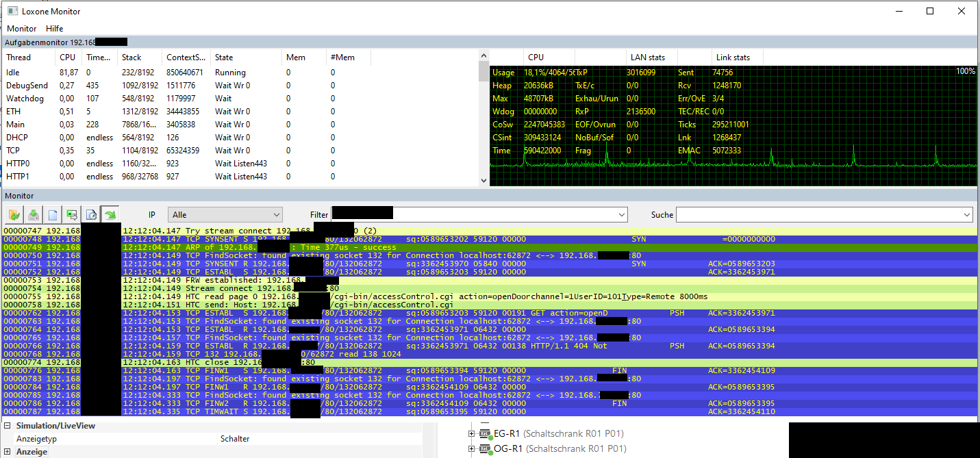Click the open log file folder icon
The image size is (980, 458).
(x=14, y=215)
